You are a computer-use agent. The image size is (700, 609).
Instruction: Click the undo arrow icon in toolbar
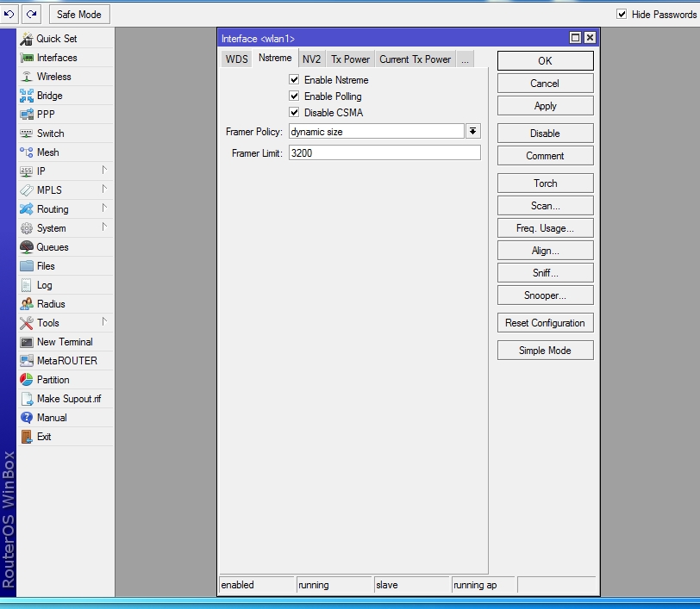[x=9, y=14]
